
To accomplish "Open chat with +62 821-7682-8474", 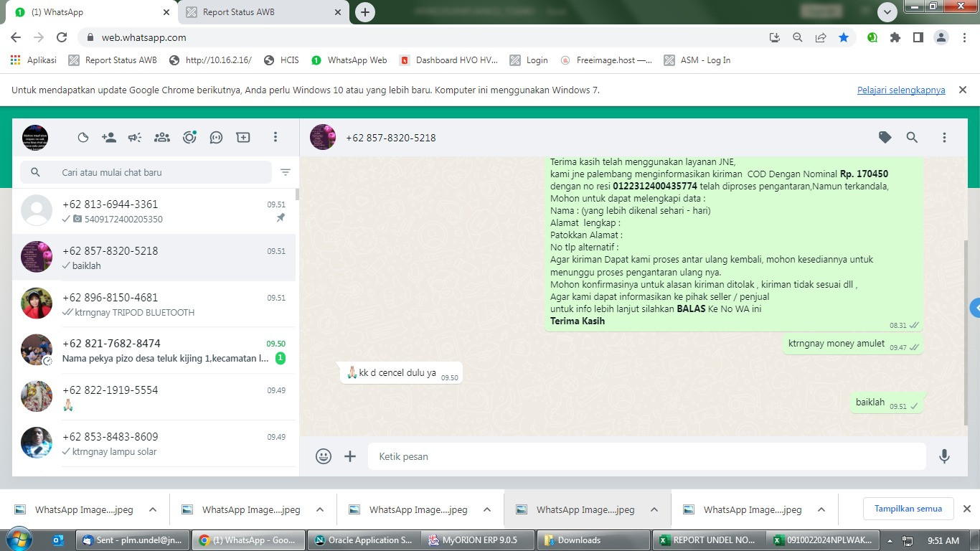I will point(154,350).
